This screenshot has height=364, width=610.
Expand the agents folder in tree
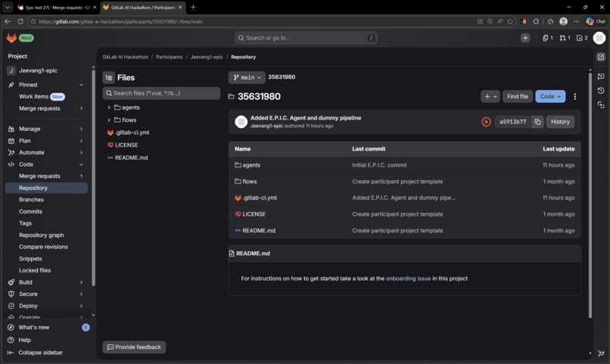pyautogui.click(x=109, y=107)
